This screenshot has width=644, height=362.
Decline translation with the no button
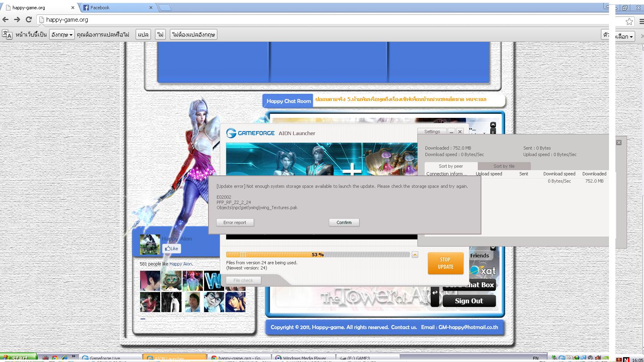pyautogui.click(x=161, y=35)
